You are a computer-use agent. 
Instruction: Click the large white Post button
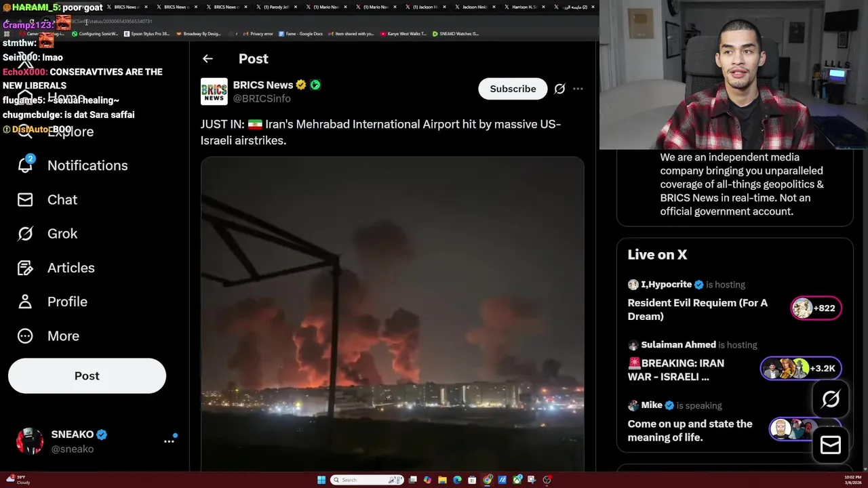click(87, 375)
